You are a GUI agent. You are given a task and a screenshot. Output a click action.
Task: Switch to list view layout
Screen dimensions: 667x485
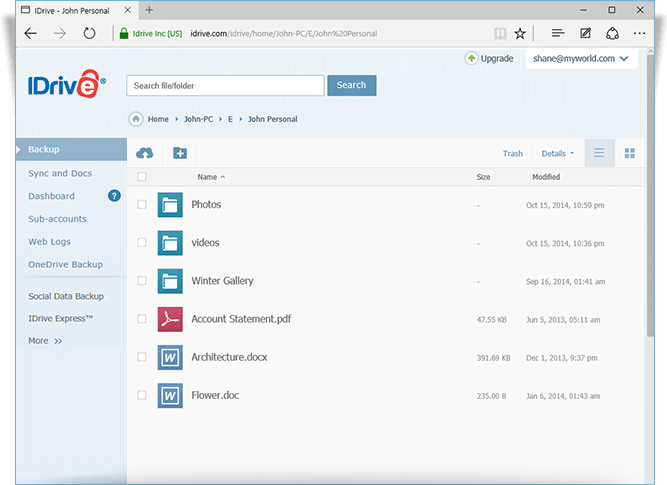coord(599,153)
